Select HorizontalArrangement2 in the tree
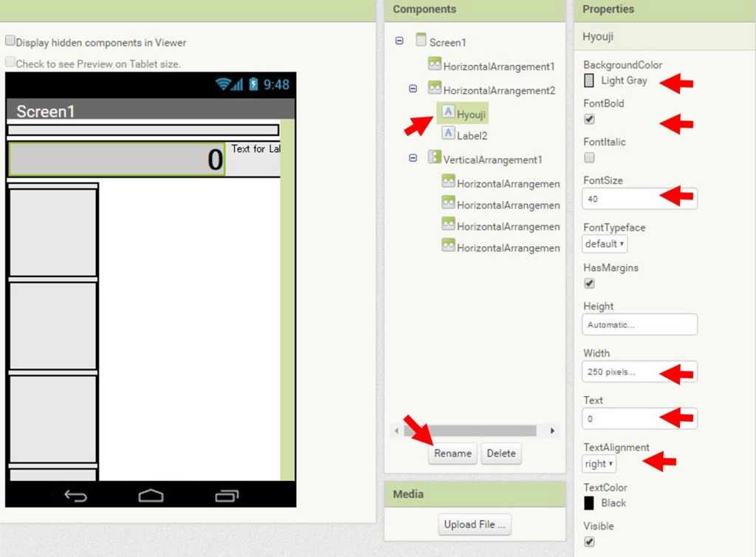The width and height of the screenshot is (756, 557). [499, 90]
